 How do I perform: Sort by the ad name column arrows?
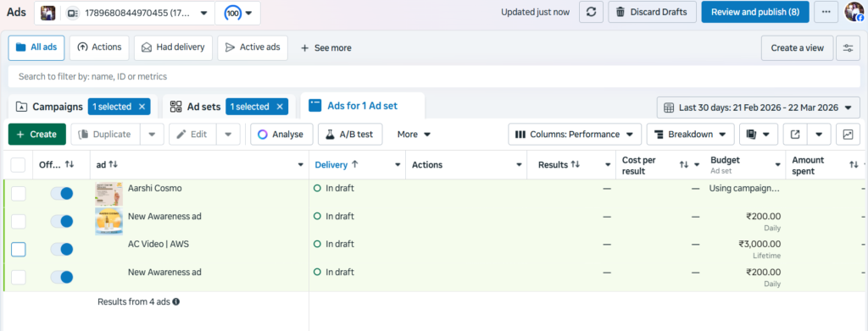pos(113,165)
